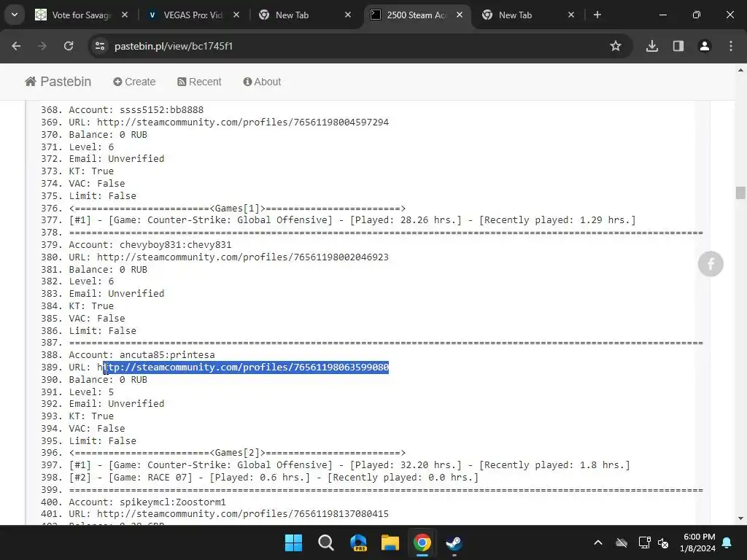Open the Create paste link
The width and height of the screenshot is (747, 560).
[134, 82]
